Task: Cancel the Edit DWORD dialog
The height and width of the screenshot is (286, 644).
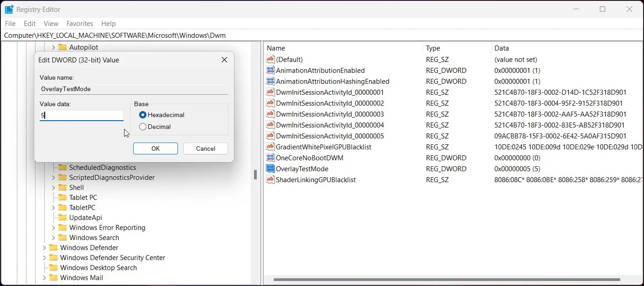Action: pos(205,148)
